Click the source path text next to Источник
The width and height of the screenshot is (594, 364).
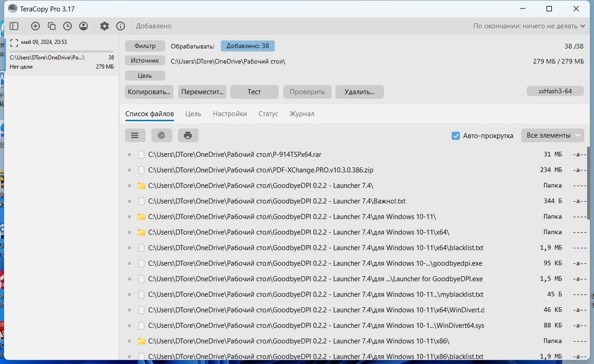coord(228,62)
